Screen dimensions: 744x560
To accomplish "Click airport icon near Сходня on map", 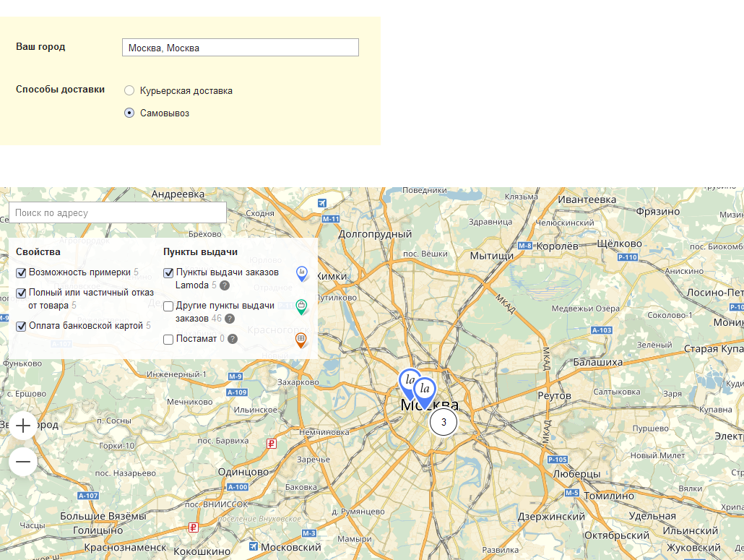I will click(322, 203).
